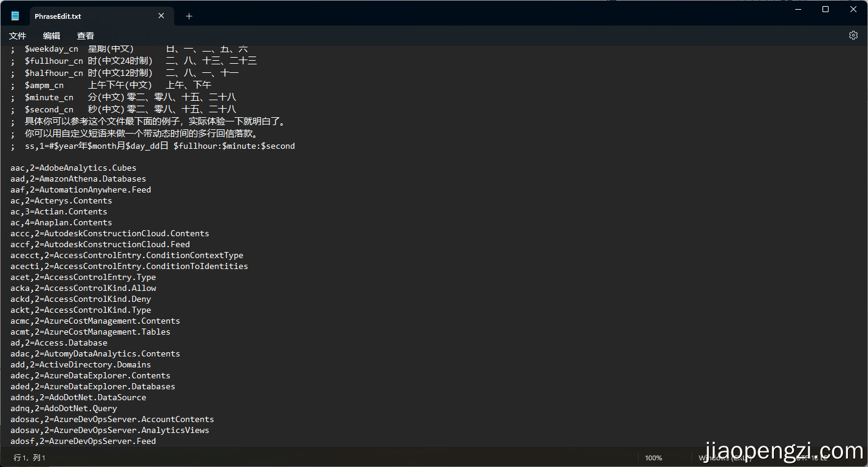This screenshot has width=868, height=467.
Task: Click line acmt,2=AzureCostManagement.Tables
Action: pyautogui.click(x=90, y=332)
